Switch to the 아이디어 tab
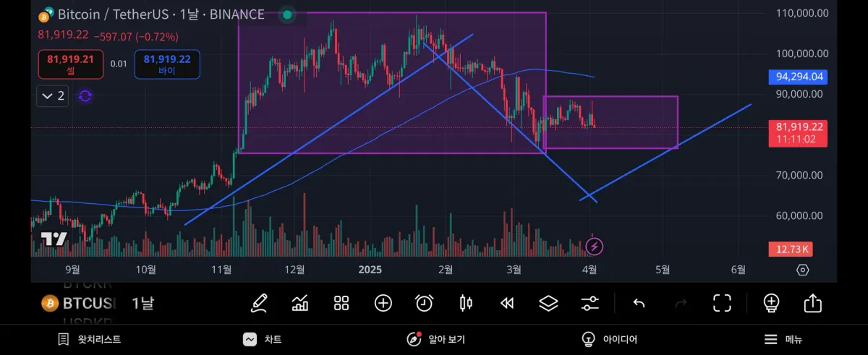This screenshot has height=355, width=868. click(610, 339)
